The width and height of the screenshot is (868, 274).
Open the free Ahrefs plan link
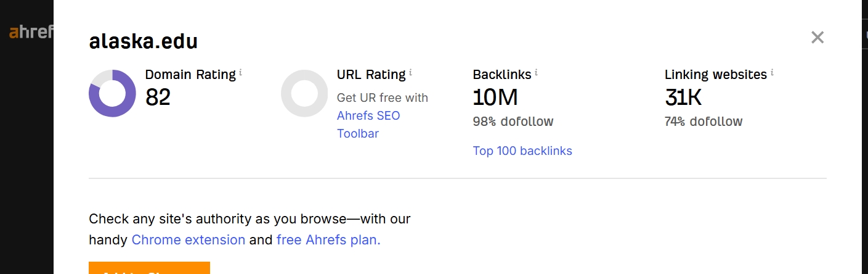328,239
